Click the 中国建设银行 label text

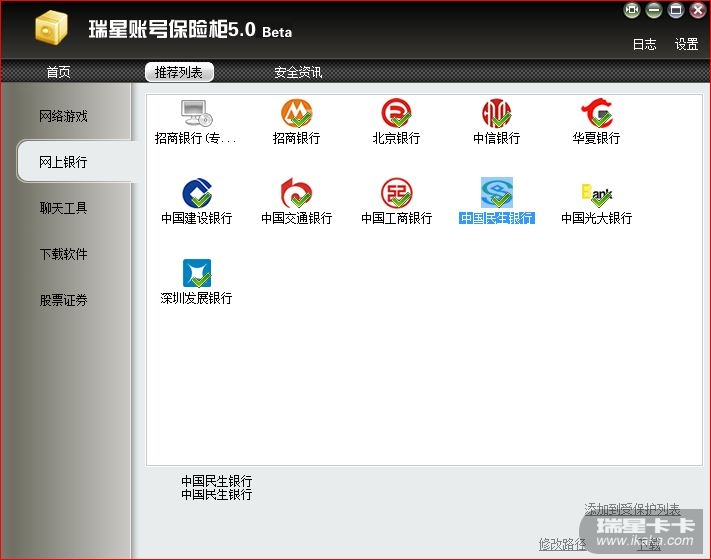(x=197, y=218)
